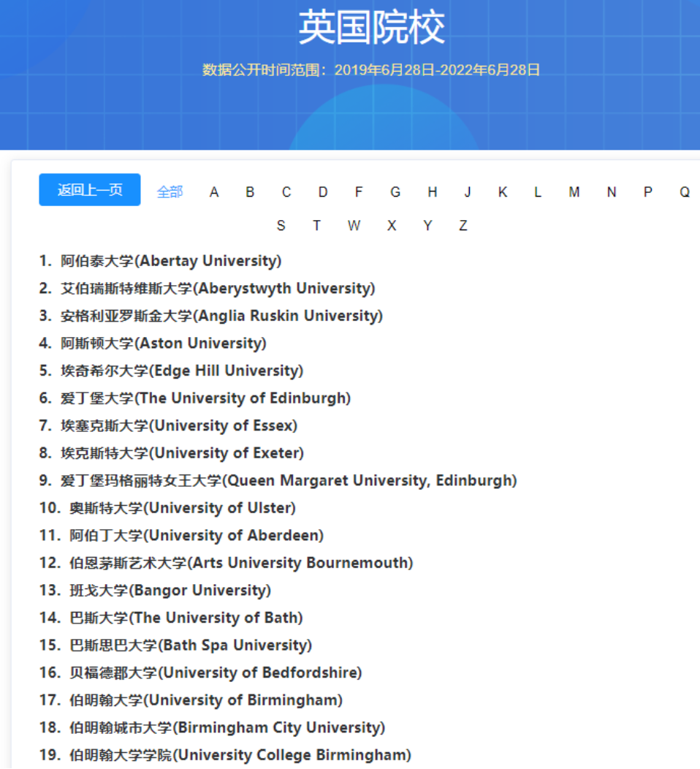This screenshot has height=769, width=700.
Task: Choose letter H in alphabet filter
Action: click(x=432, y=192)
